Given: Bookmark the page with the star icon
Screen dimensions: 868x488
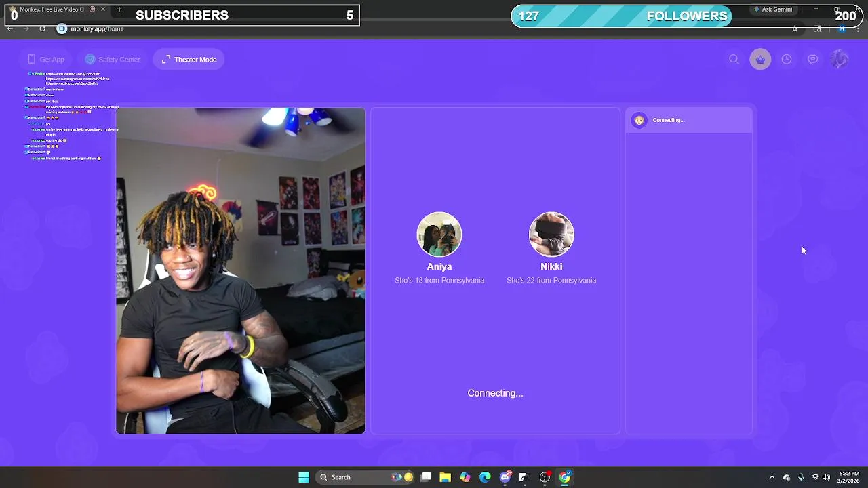Looking at the screenshot, I should pyautogui.click(x=795, y=28).
